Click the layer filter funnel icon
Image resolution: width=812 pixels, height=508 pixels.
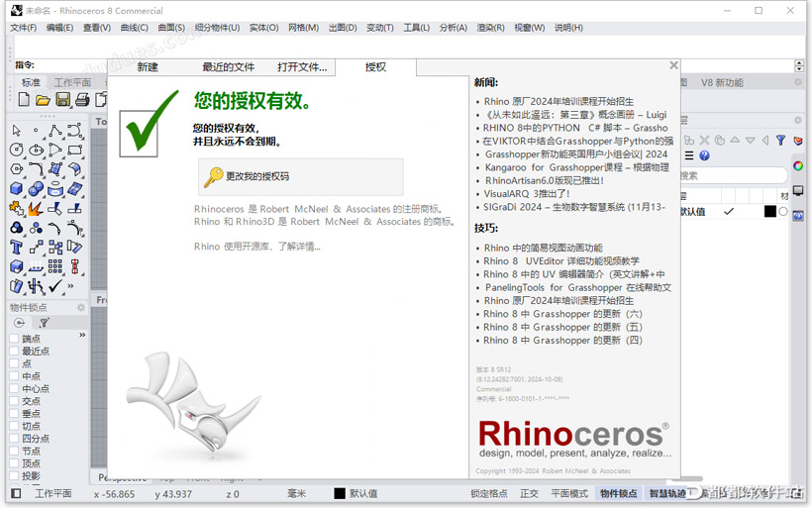[x=781, y=140]
